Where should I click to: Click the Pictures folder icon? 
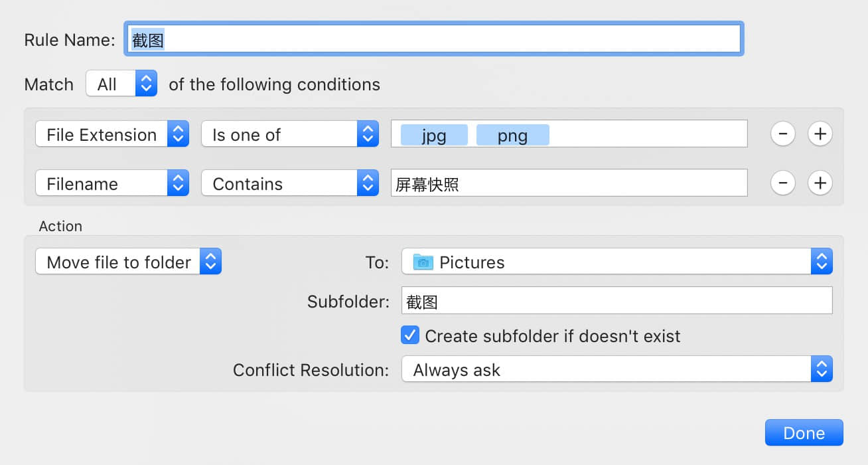[x=423, y=262]
